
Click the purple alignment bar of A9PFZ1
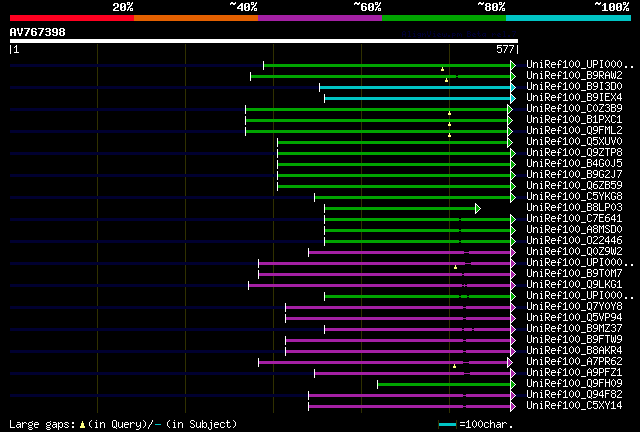pos(413,374)
